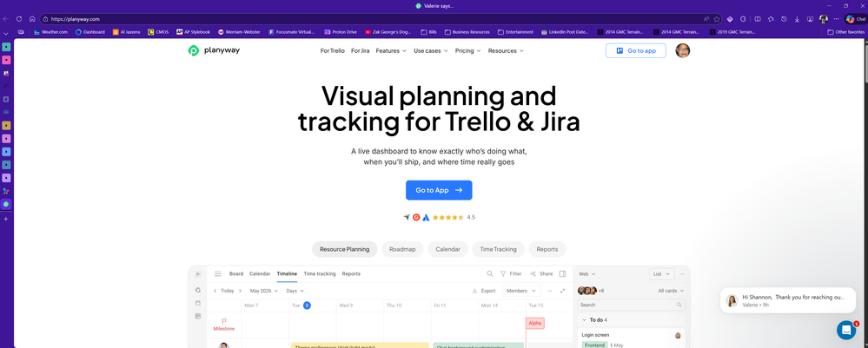The width and height of the screenshot is (868, 348).
Task: Click the Planyway logo
Action: coord(214,50)
